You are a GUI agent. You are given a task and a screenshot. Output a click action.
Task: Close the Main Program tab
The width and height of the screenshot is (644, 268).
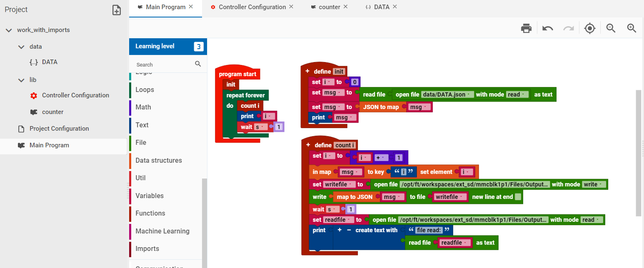click(x=191, y=7)
